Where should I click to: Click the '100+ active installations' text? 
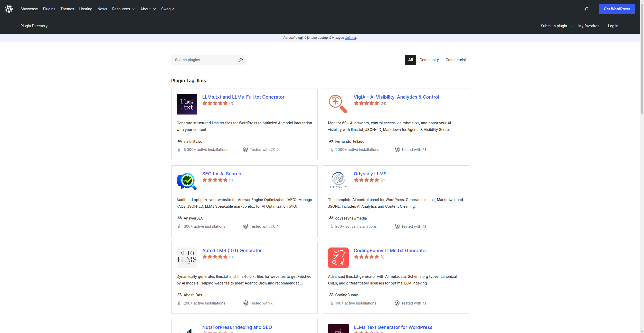pyautogui.click(x=356, y=303)
